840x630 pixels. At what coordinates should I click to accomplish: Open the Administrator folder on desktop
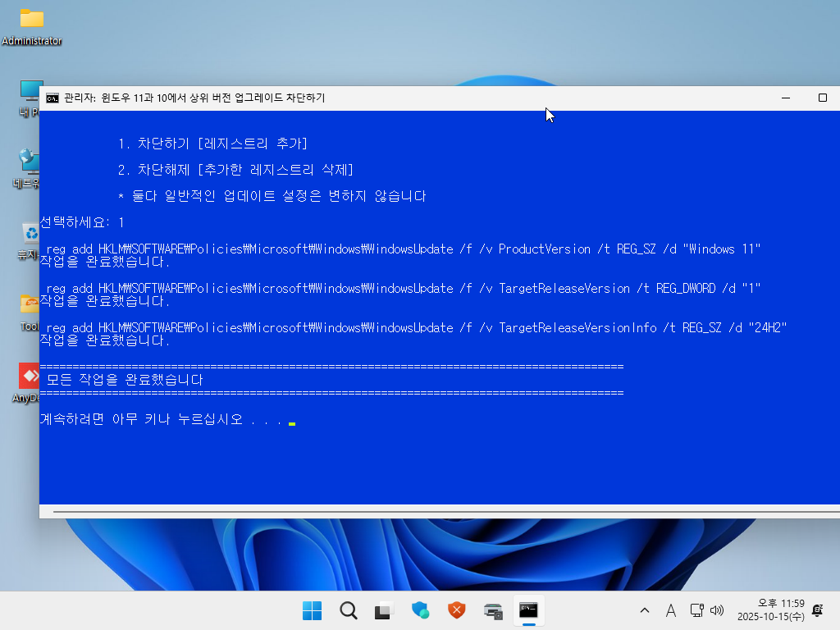32,27
